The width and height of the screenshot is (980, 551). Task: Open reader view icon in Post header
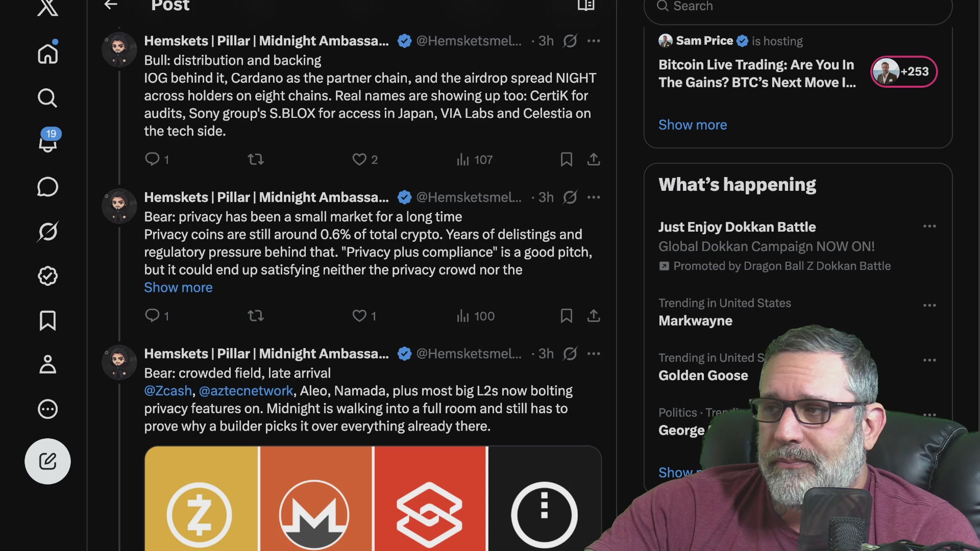point(586,6)
